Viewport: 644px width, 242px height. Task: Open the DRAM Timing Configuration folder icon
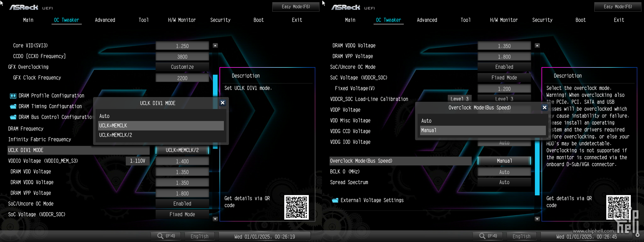point(13,107)
